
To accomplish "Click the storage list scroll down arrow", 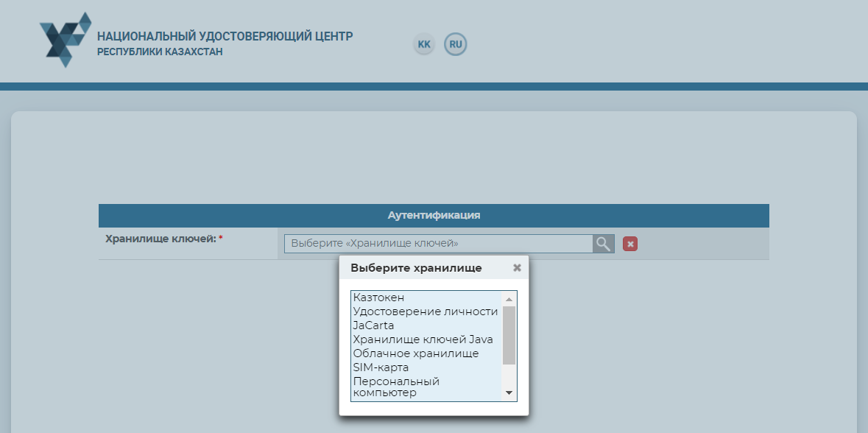I will pos(509,393).
